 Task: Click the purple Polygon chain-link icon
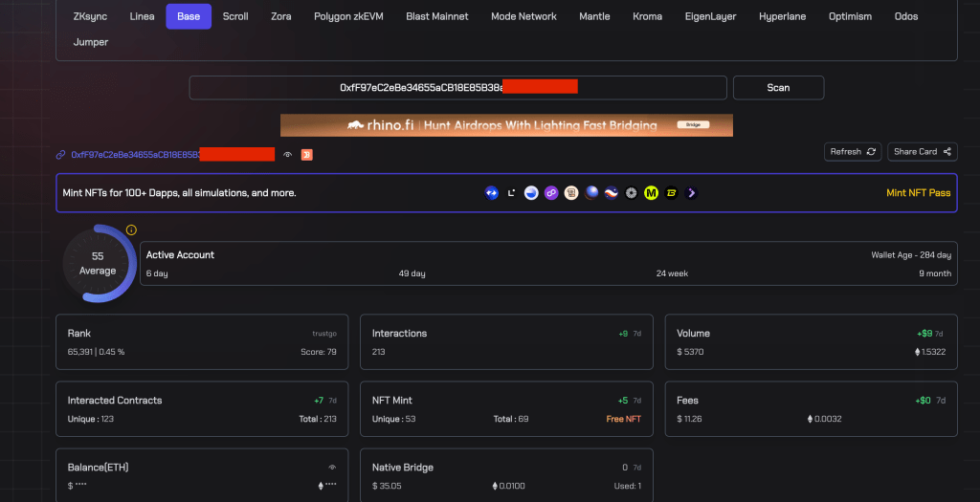tap(551, 193)
